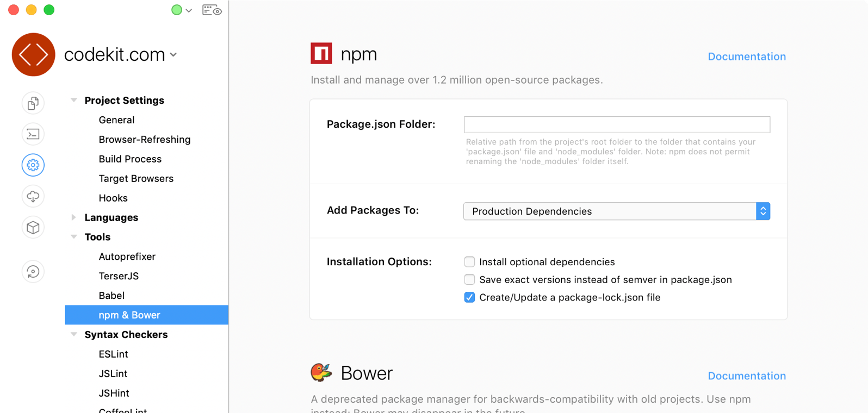Open the terminal log icon in sidebar

[x=33, y=134]
